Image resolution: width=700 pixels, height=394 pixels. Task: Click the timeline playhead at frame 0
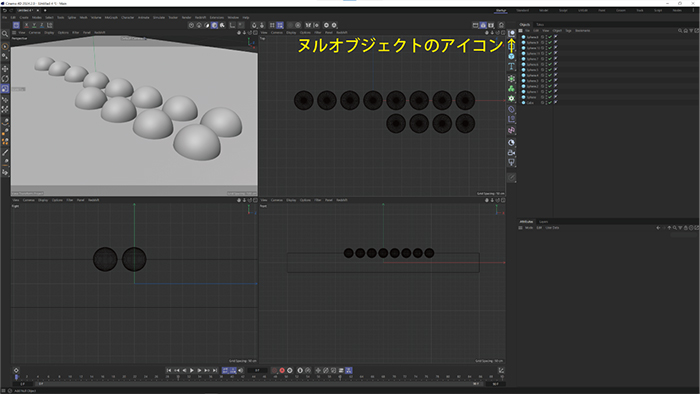pos(17,377)
